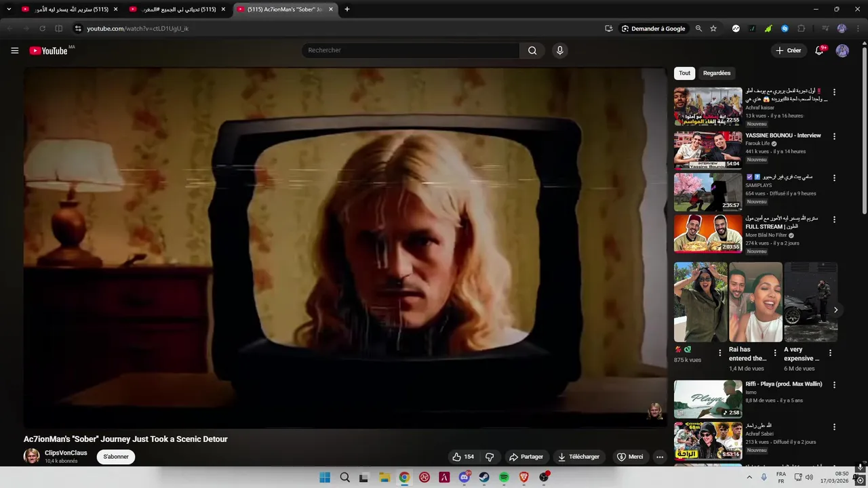Image resolution: width=868 pixels, height=488 pixels.
Task: Open options for More Bilal No Filter video
Action: 834,220
